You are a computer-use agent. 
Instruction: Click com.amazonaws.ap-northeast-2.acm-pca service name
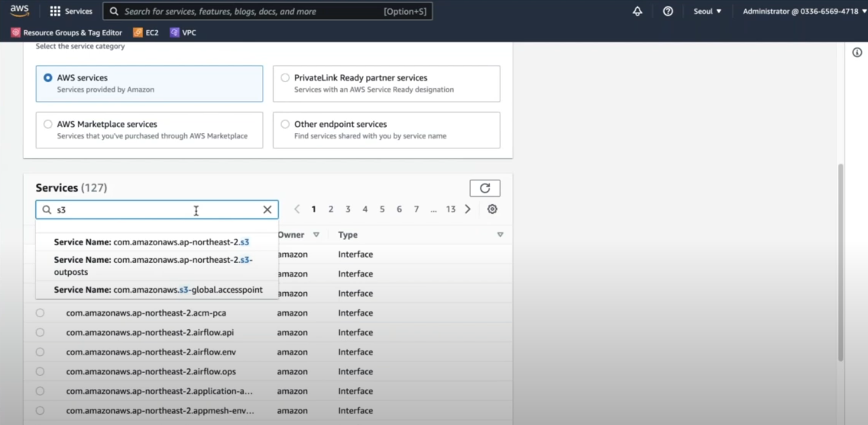(146, 313)
